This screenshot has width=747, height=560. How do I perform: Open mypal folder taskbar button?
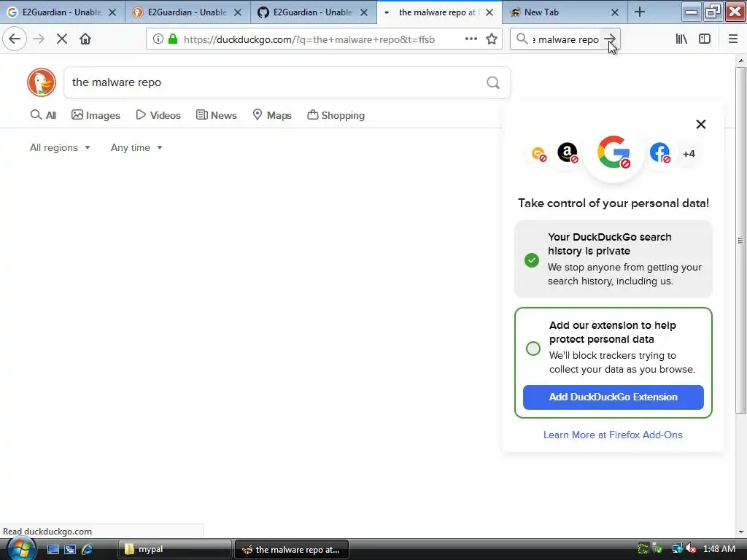tap(175, 550)
